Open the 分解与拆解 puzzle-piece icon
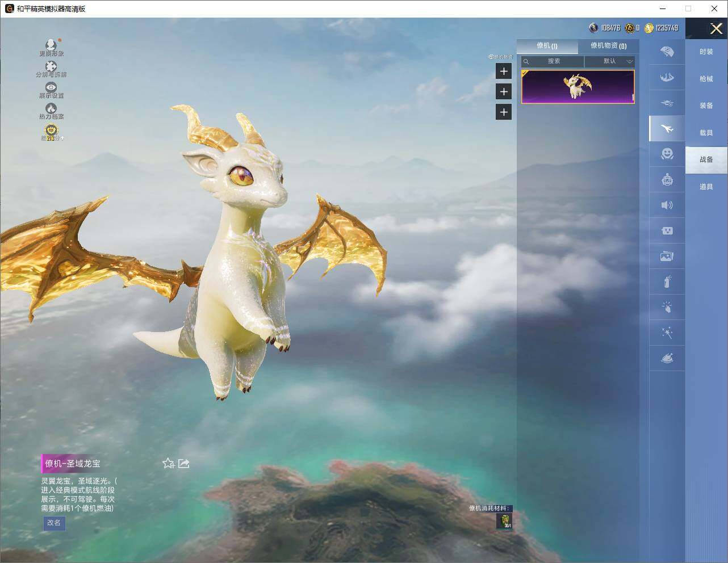 coord(51,66)
